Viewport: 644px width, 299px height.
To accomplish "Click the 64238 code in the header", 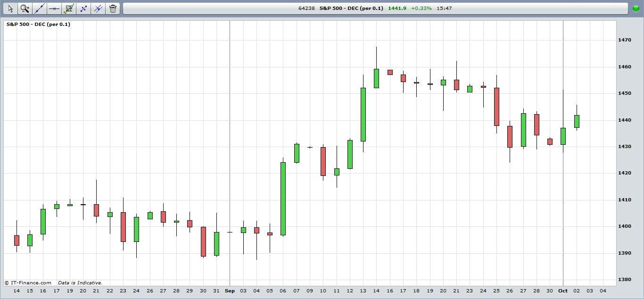I will 306,8.
